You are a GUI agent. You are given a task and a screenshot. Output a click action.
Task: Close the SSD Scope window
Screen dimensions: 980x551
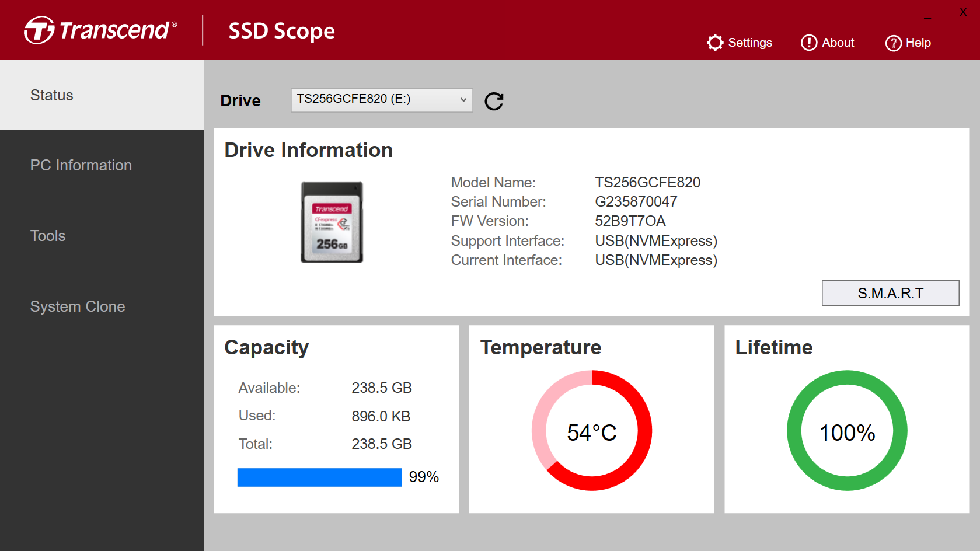point(963,12)
